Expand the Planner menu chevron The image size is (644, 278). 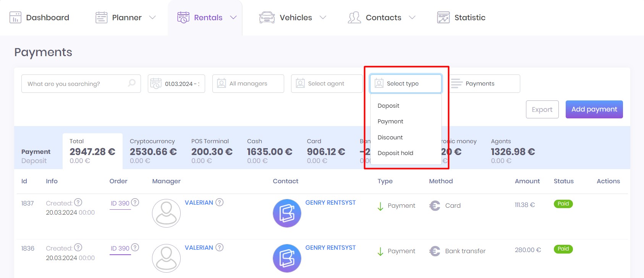(152, 18)
